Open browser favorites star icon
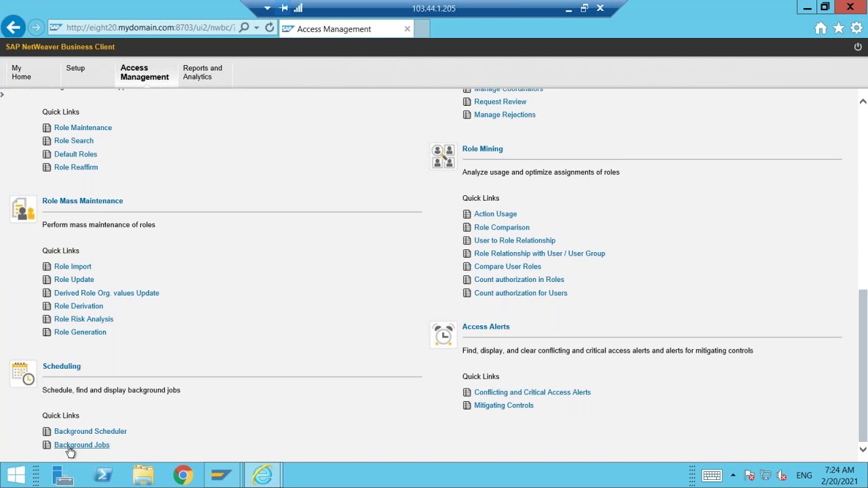This screenshot has height=488, width=868. [839, 28]
